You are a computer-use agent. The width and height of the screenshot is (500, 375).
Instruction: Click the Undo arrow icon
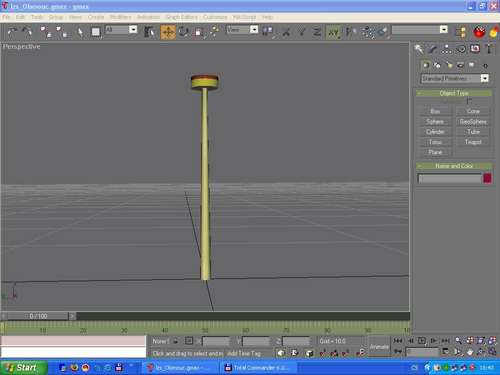[x=12, y=32]
